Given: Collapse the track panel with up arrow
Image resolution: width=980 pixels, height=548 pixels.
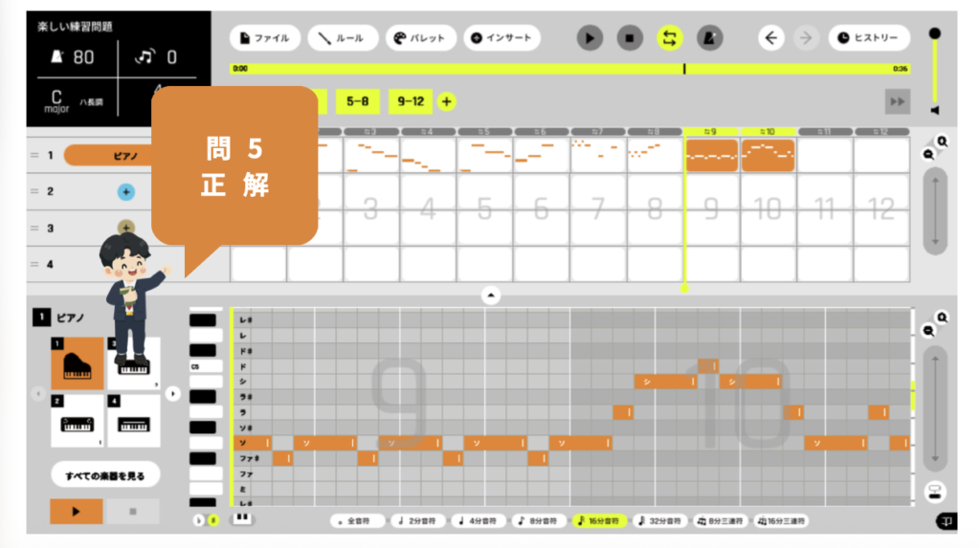Looking at the screenshot, I should (490, 296).
